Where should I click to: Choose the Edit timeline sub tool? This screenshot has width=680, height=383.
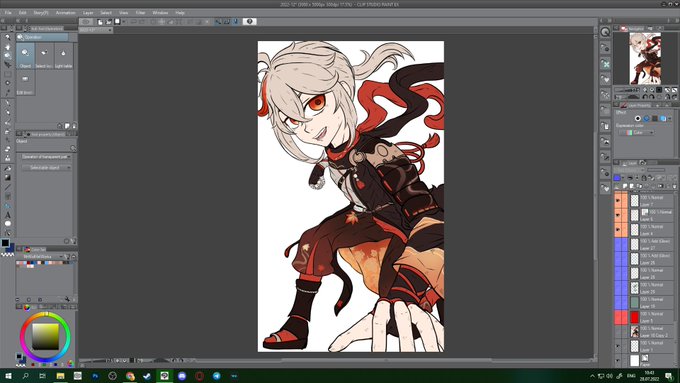tap(25, 83)
